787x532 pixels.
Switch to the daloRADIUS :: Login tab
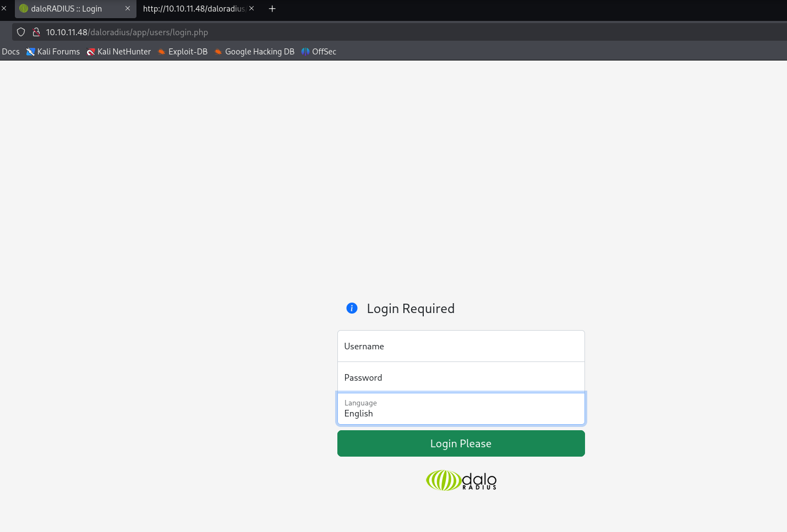coord(75,9)
